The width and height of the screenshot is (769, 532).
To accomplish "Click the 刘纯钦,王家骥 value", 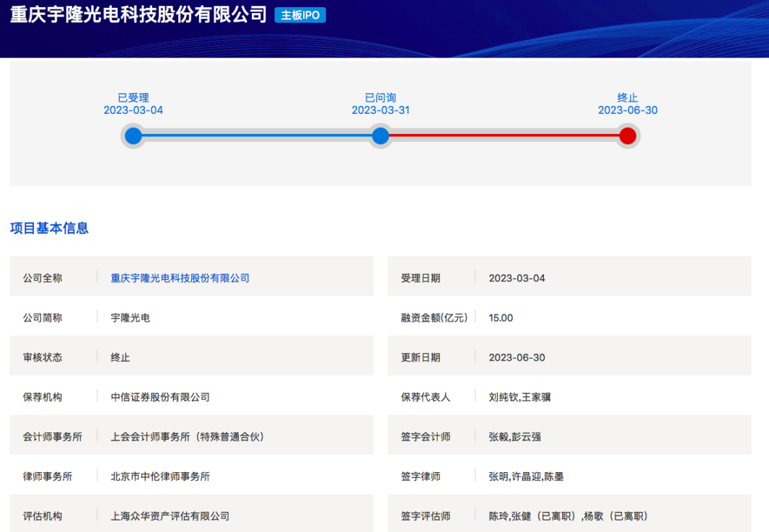I will (520, 397).
